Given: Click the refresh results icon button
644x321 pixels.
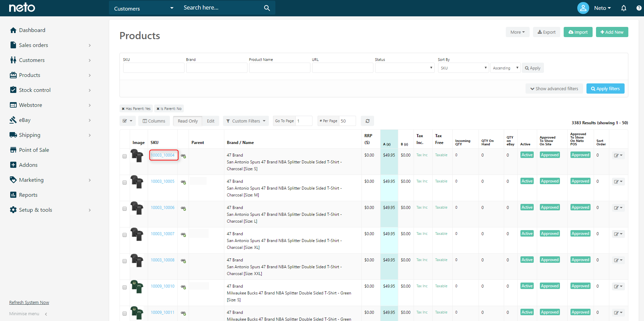Looking at the screenshot, I should [367, 121].
